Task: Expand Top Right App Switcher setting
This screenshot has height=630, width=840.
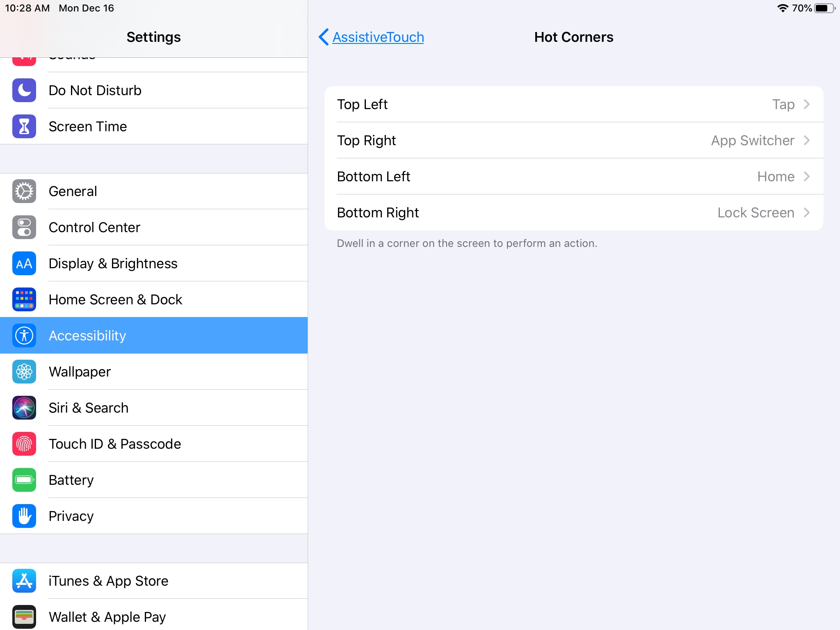Action: pyautogui.click(x=574, y=140)
